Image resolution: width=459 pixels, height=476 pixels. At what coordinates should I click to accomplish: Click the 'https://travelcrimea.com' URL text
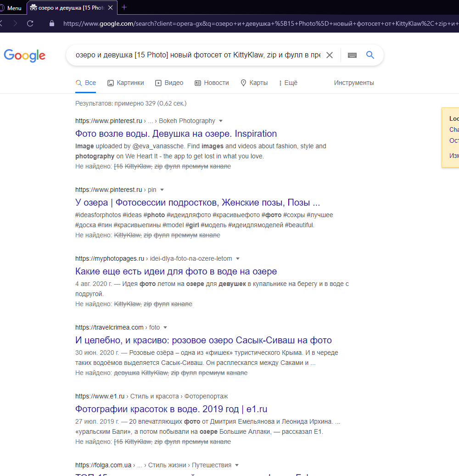pyautogui.click(x=109, y=328)
